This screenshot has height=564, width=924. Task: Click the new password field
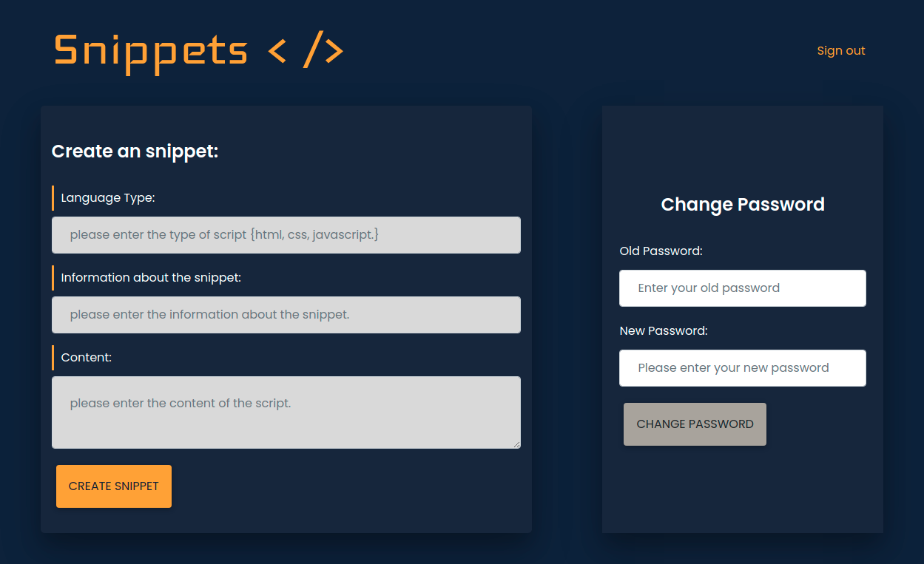click(743, 368)
